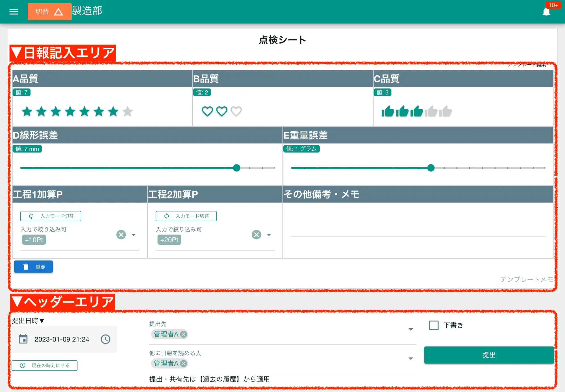565x392 pixels.
Task: Click the 提出日時▼ sort label
Action: tap(27, 321)
